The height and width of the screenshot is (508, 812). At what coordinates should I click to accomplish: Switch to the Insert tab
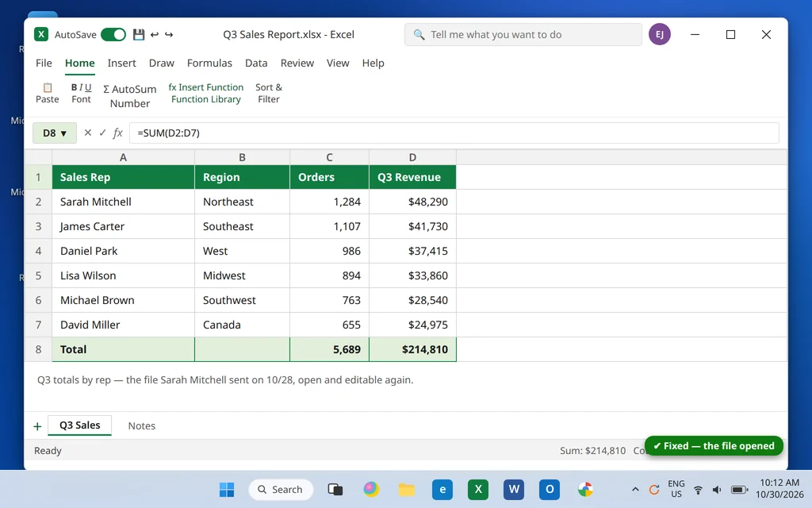[121, 63]
